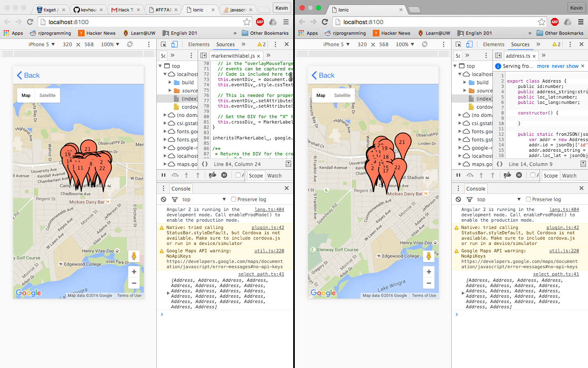Enable Preserve log checkbox in right console
Image resolution: width=588 pixels, height=368 pixels.
(528, 199)
